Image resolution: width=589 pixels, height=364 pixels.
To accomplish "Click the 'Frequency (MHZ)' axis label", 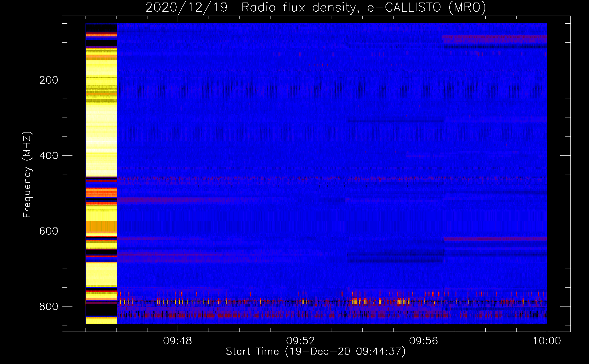I will pyautogui.click(x=27, y=174).
